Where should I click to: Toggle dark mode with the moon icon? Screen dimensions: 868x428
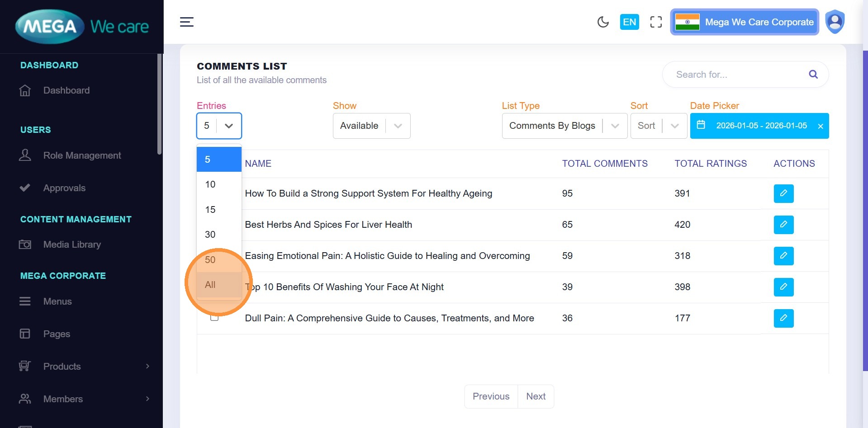[x=602, y=22]
